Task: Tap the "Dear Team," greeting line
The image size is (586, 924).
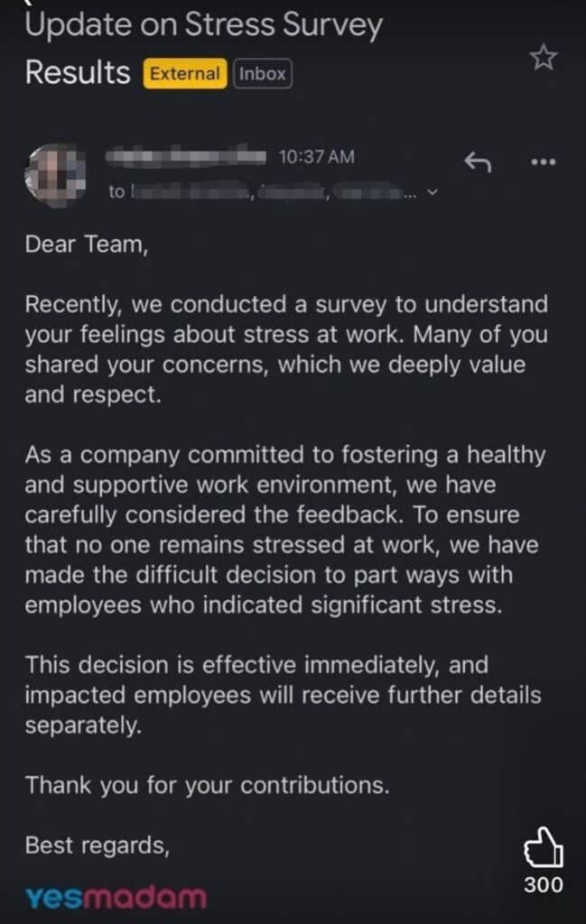Action: pos(86,244)
